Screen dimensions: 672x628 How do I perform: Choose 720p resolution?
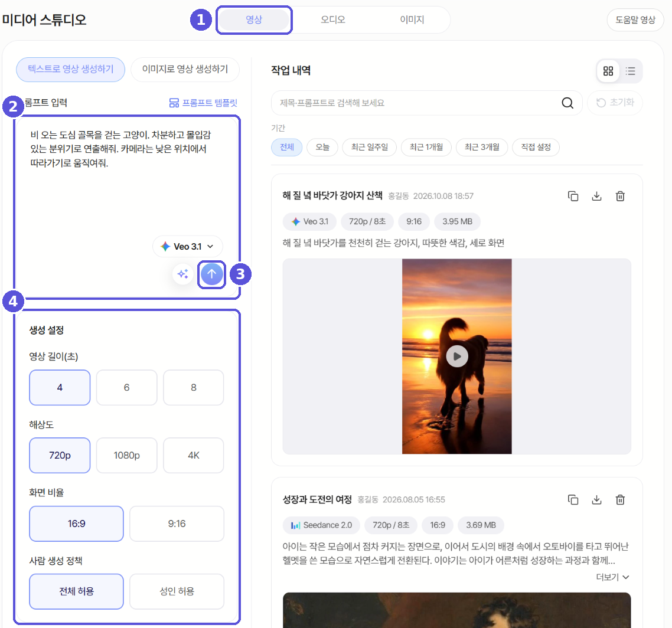pos(60,456)
